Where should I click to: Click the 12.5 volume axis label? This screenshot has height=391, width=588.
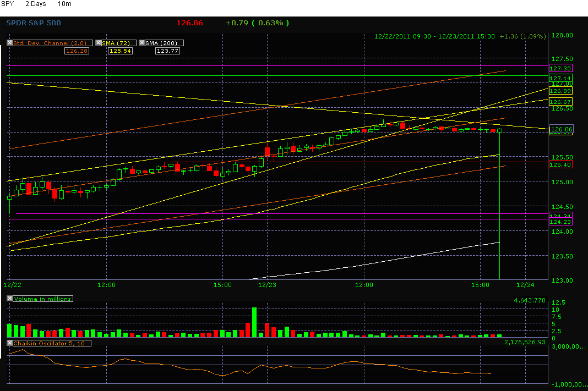tap(558, 302)
